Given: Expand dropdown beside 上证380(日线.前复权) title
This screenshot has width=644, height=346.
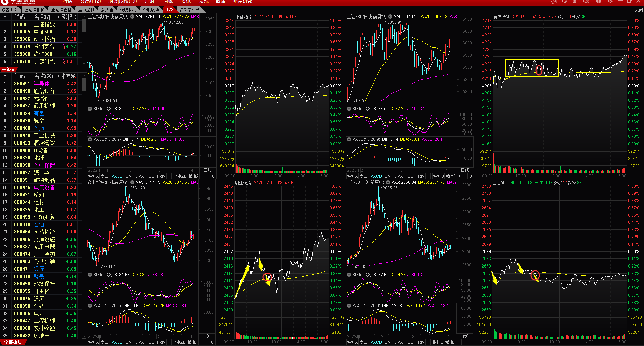Looking at the screenshot, I should click(x=390, y=17).
